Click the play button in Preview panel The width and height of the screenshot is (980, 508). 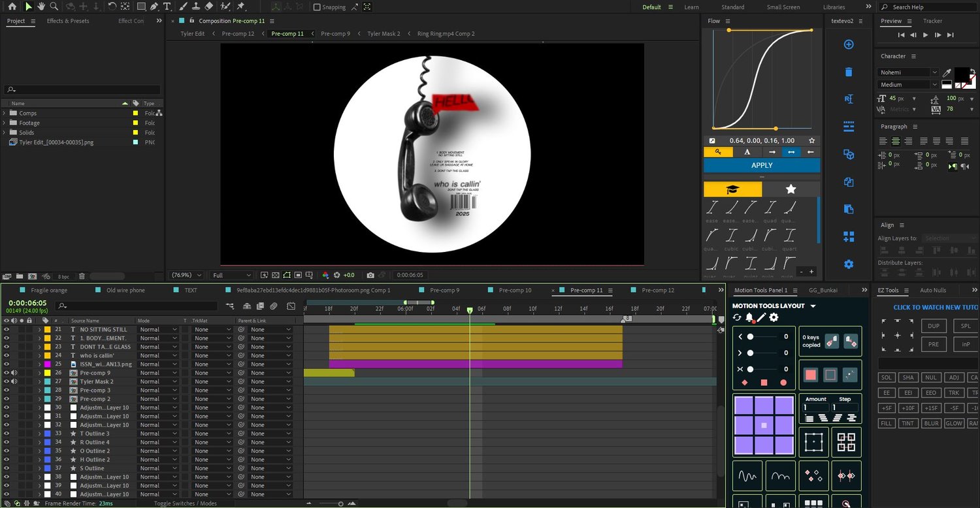[x=925, y=35]
